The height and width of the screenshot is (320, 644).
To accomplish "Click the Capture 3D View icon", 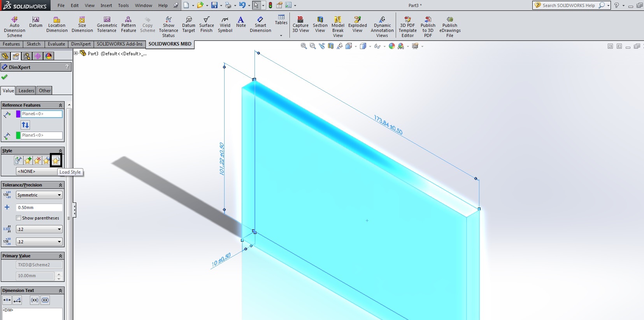I will pos(300,25).
